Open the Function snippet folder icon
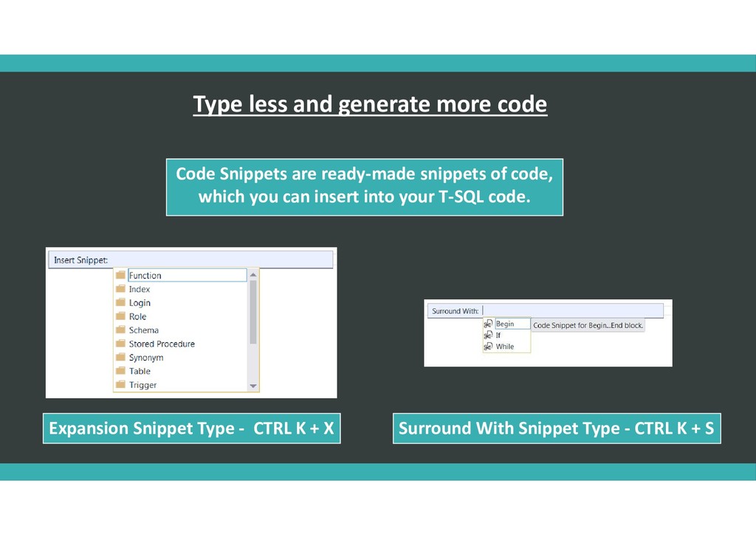Viewport: 756px width, 535px height. tap(120, 275)
